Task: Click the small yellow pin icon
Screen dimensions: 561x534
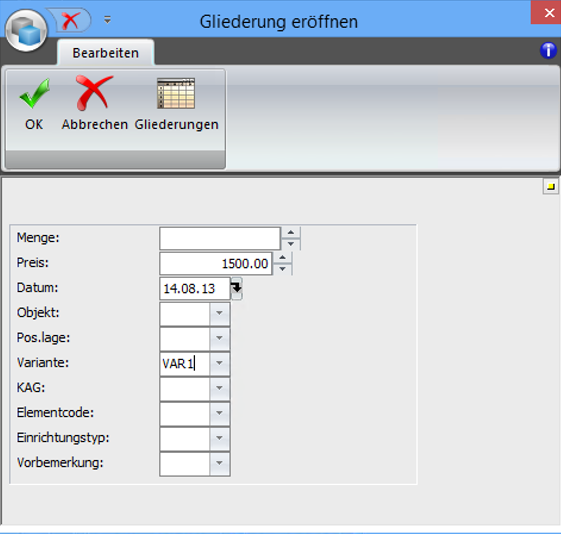Action: coord(551,186)
